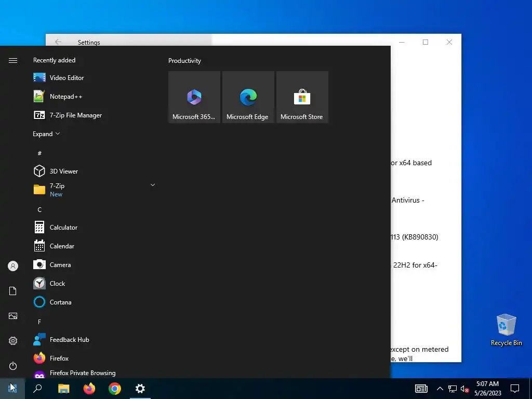Open the taskbar Search icon
The image size is (532, 399).
tap(37, 389)
